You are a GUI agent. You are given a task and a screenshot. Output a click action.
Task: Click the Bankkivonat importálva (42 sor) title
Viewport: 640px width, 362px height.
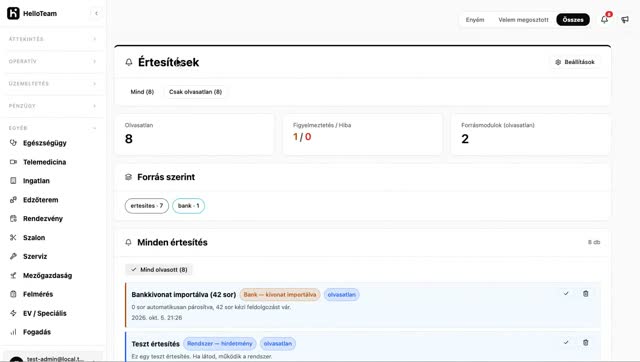coord(184,294)
